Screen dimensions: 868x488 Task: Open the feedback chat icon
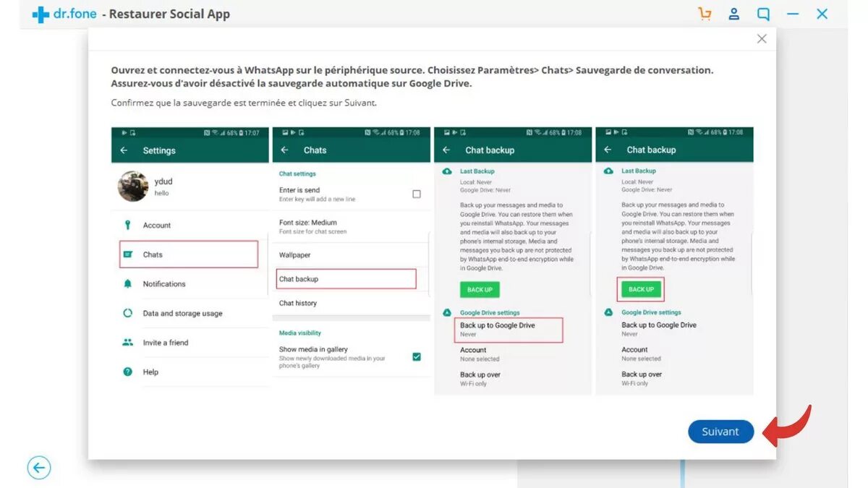(763, 14)
